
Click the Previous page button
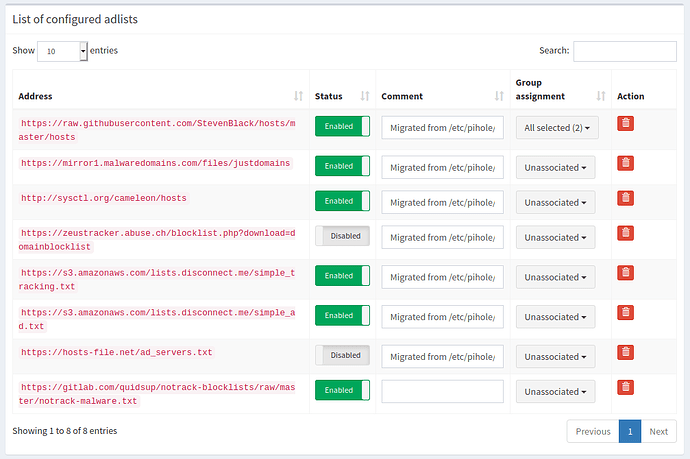(x=592, y=431)
